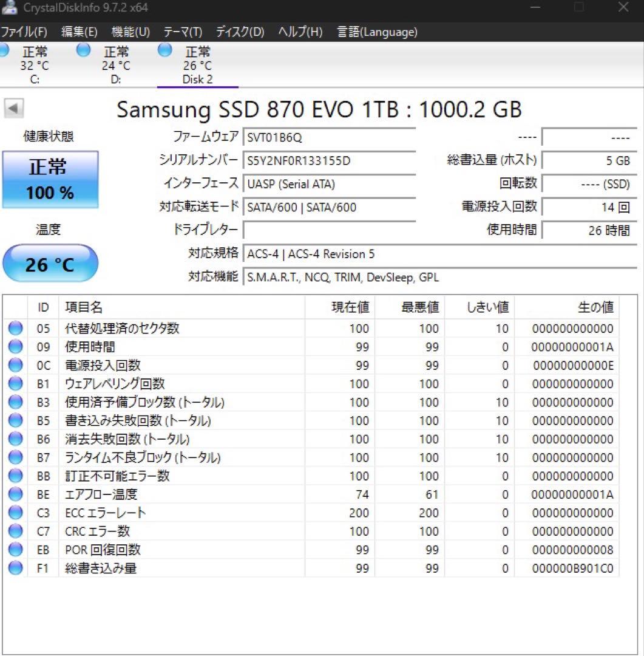Image resolution: width=644 pixels, height=656 pixels.
Task: Click the status circle beside attribute 05
Action: coord(15,328)
